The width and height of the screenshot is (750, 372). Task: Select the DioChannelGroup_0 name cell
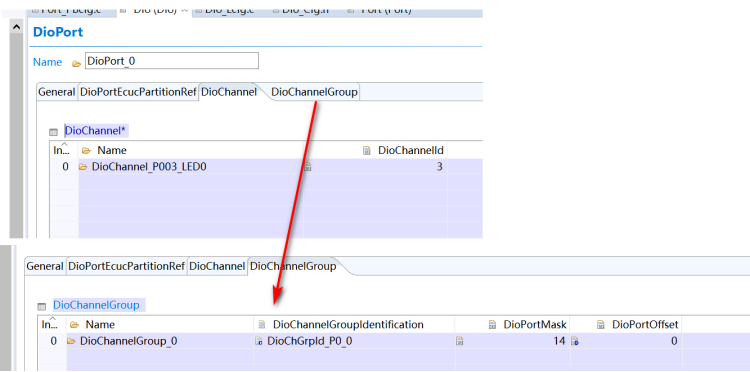click(x=160, y=341)
